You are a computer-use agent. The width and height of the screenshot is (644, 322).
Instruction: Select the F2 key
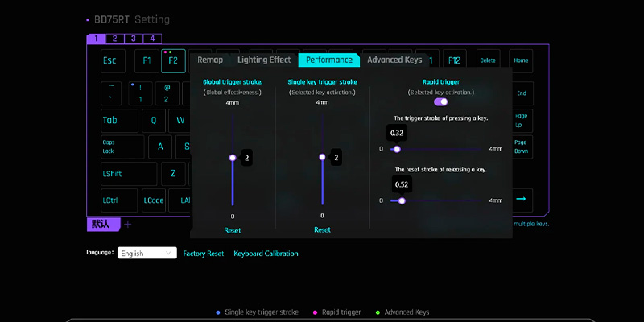(x=173, y=61)
